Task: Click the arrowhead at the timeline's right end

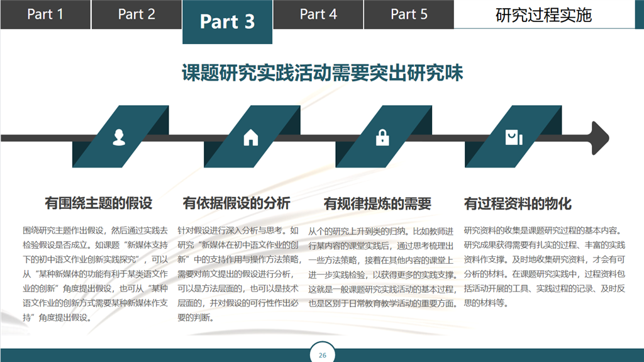Action: pyautogui.click(x=599, y=138)
